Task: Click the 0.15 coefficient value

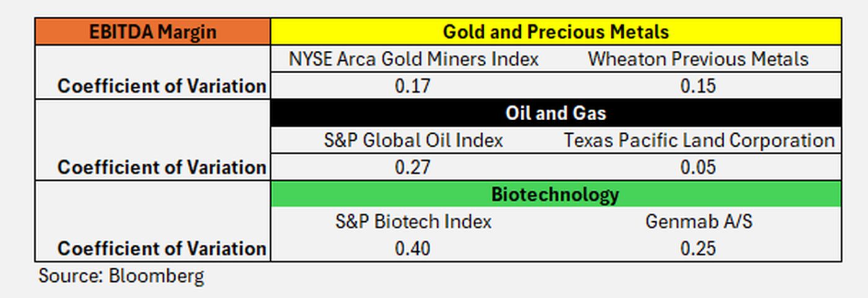Action: (x=698, y=85)
